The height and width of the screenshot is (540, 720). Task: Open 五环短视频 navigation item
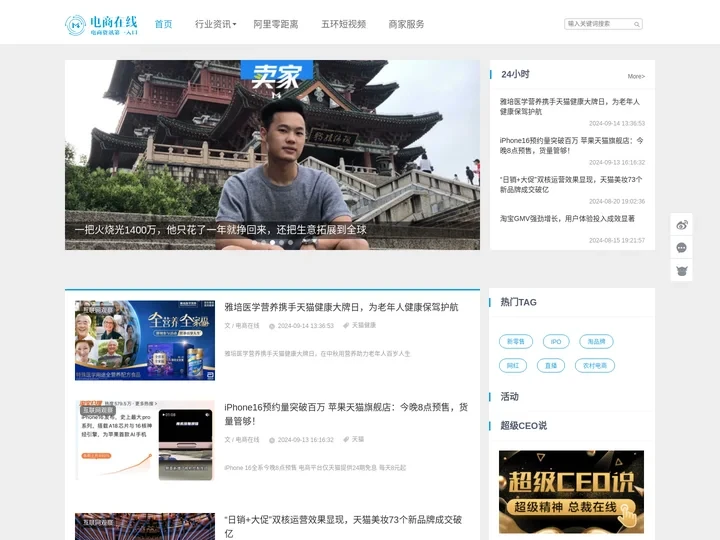(343, 24)
